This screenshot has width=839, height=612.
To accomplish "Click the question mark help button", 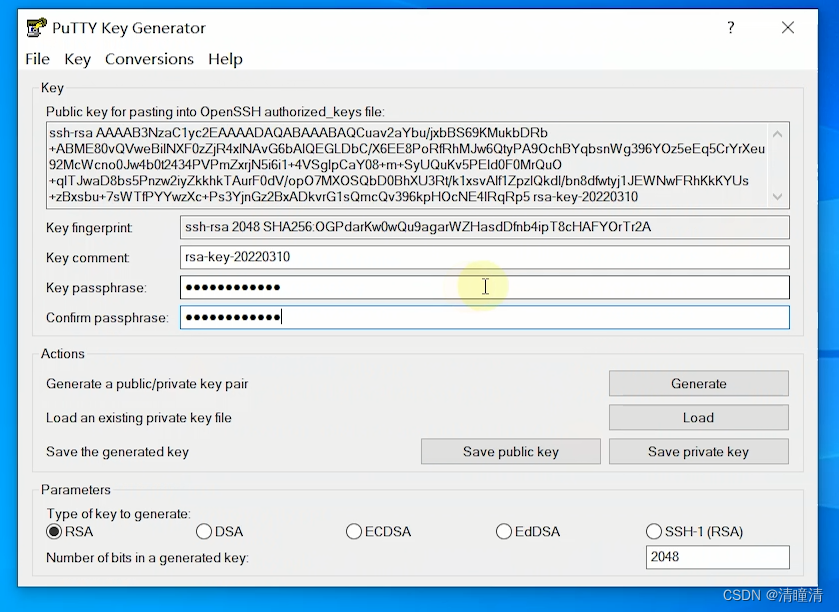I will tap(731, 27).
